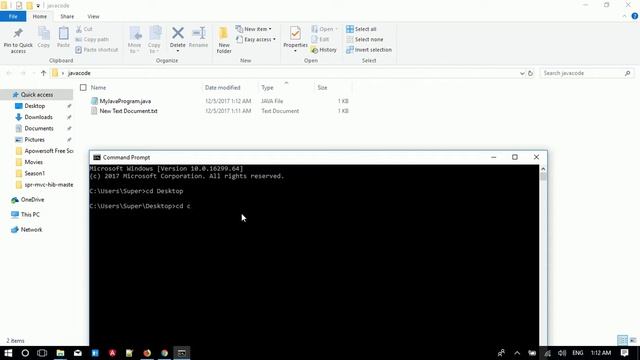Open Cortana search circle on taskbar
The image size is (640, 360).
(25, 353)
